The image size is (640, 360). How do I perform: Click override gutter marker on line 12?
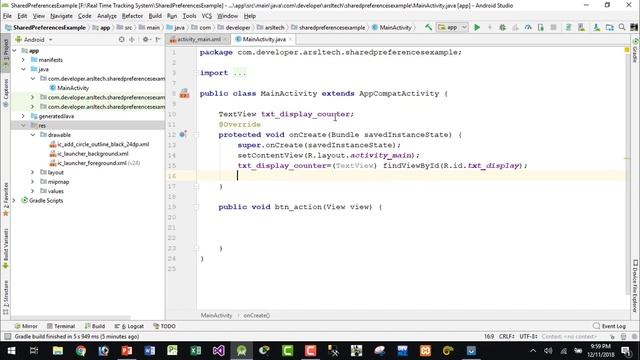coord(183,134)
